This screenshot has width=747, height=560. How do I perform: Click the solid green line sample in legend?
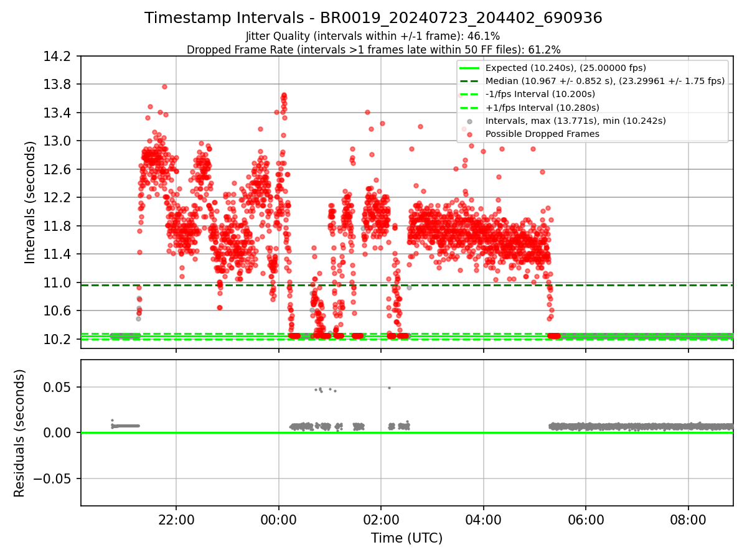tap(469, 68)
